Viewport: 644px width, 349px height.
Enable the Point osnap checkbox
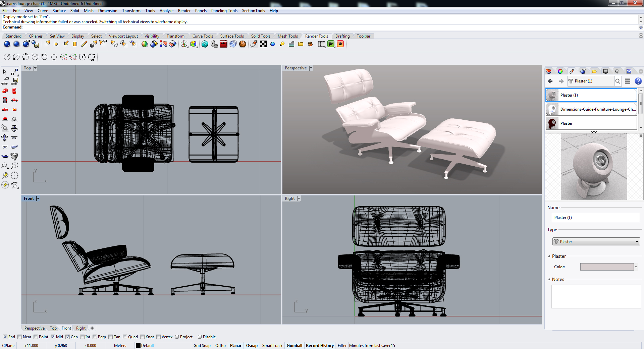[36, 337]
